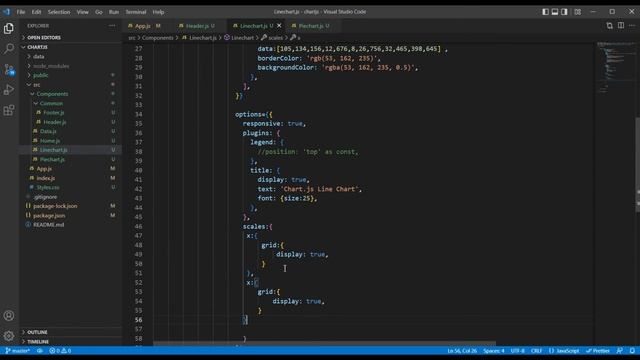Click JavaScript language mode selector
The image size is (640, 360).
564,351
